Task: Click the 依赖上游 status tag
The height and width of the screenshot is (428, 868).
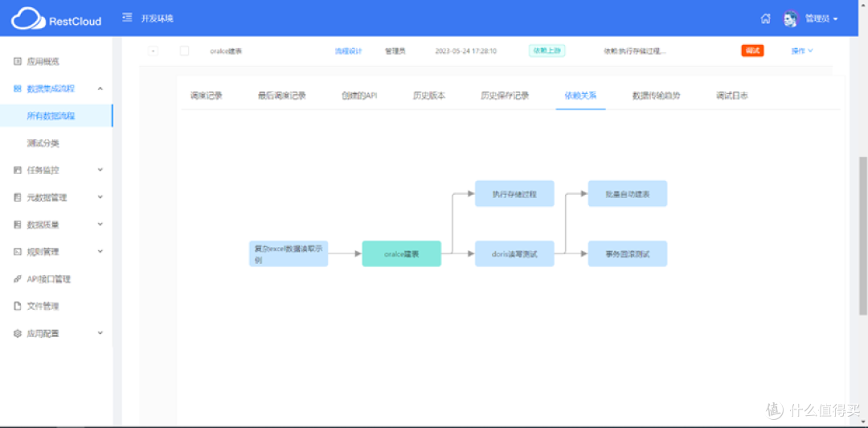Action: pyautogui.click(x=547, y=51)
